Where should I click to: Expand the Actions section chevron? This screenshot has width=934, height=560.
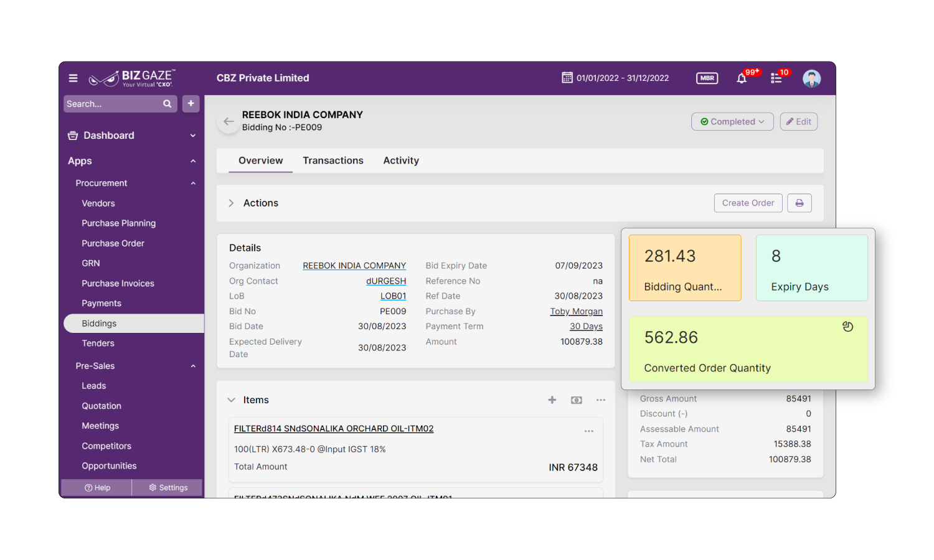point(231,203)
